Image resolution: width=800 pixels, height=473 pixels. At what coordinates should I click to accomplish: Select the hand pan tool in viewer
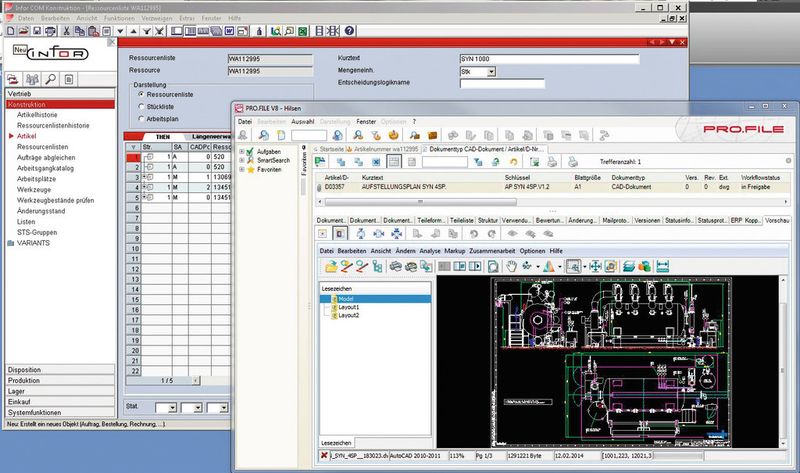point(511,266)
